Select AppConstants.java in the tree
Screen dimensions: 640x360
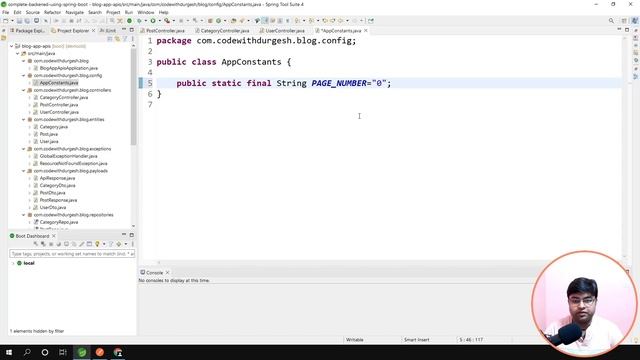tap(59, 83)
